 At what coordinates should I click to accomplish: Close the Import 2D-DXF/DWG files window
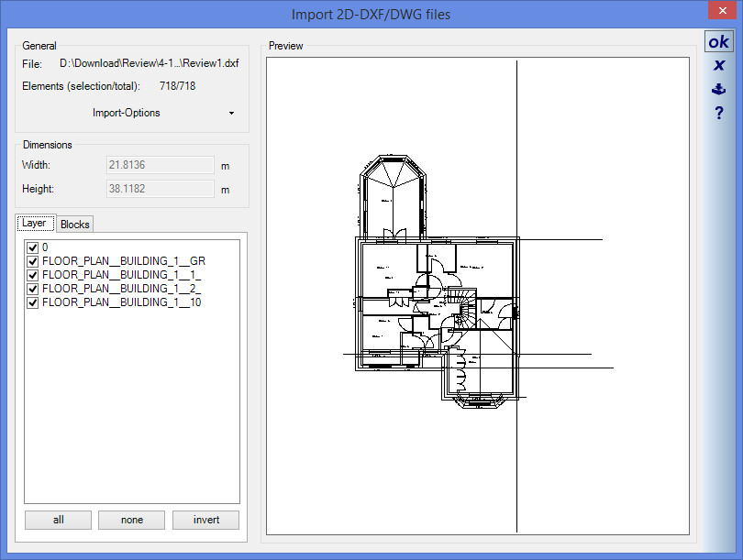tap(722, 10)
